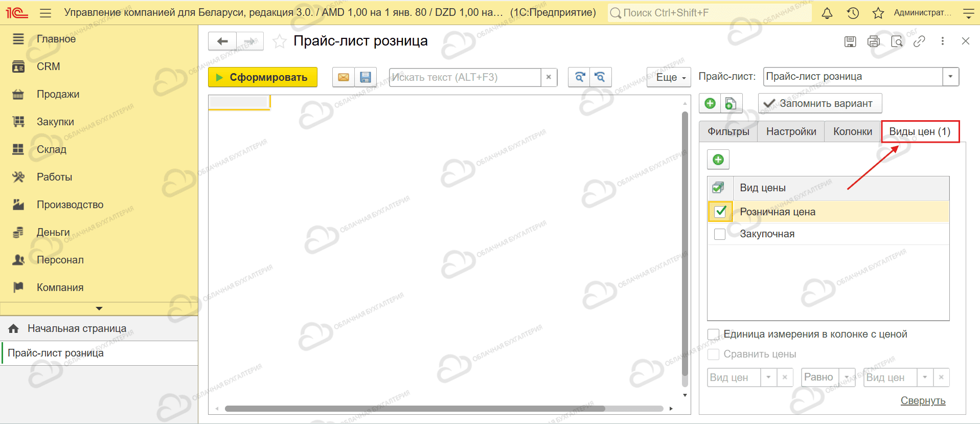Image resolution: width=980 pixels, height=424 pixels.
Task: Uncheck the Розничная цена price type
Action: tap(720, 211)
